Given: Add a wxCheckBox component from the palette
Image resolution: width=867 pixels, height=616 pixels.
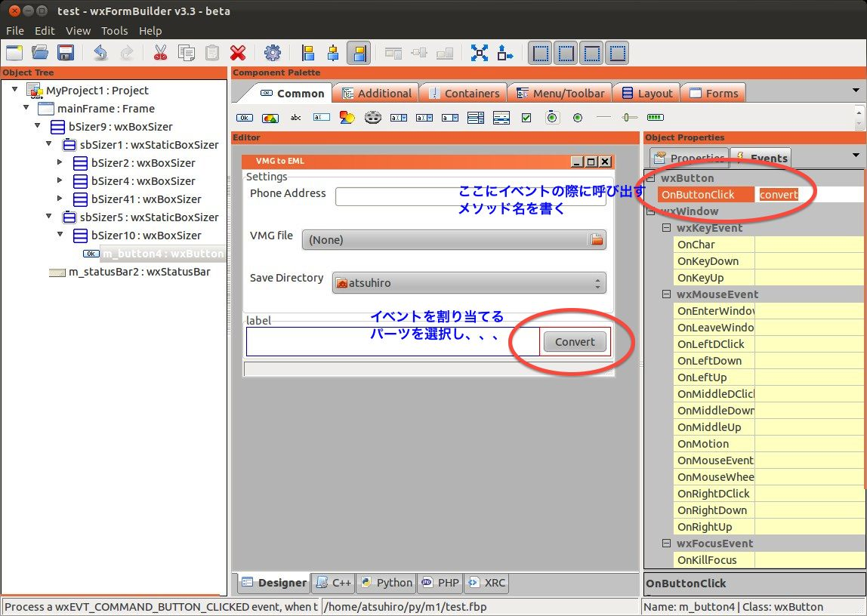Looking at the screenshot, I should [x=526, y=117].
